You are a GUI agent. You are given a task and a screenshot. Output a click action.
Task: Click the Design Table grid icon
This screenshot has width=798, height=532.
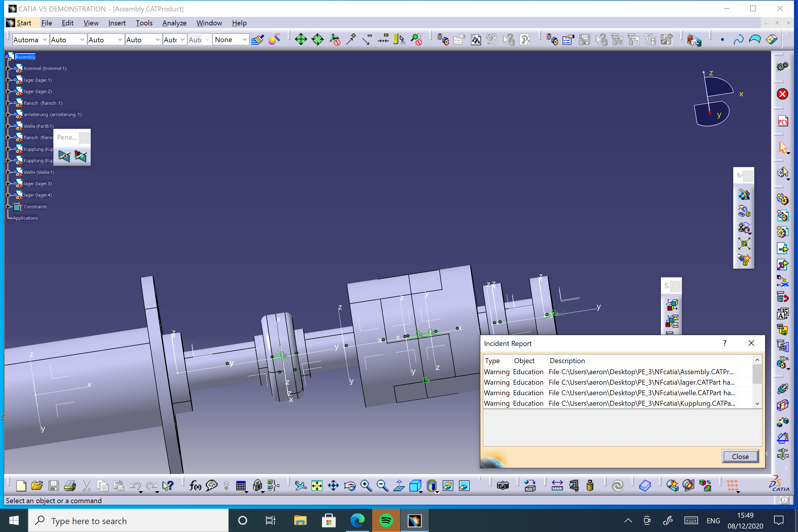[x=241, y=486]
